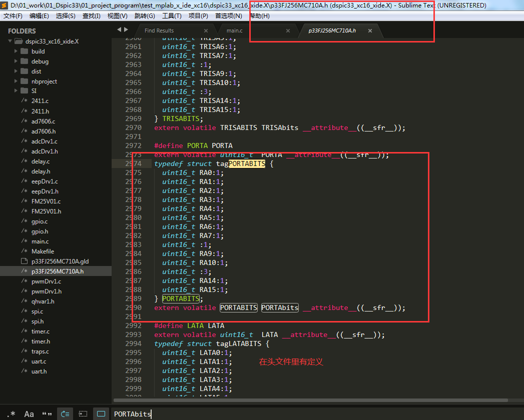Screen dimensions: 524x420
Task: Click the wrap search icon
Action: tap(65, 413)
